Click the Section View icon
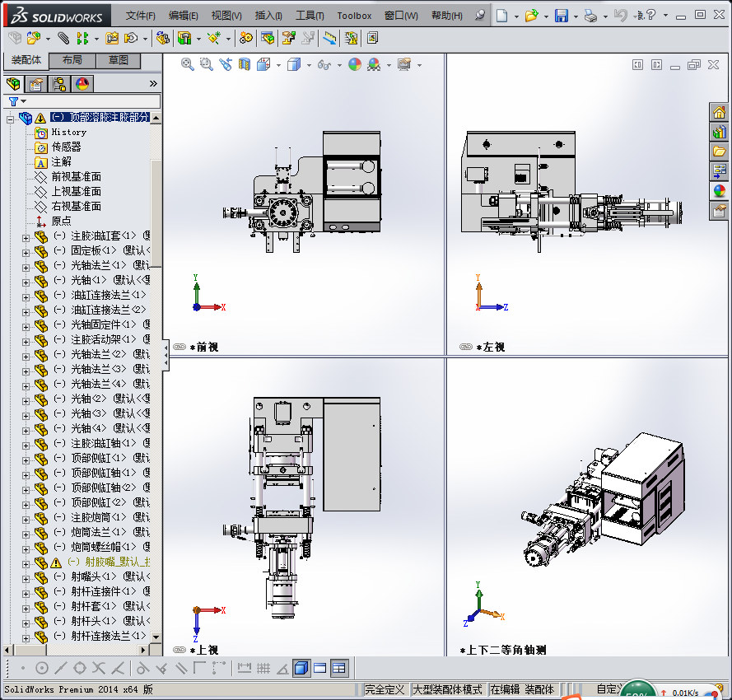The height and width of the screenshot is (700, 732). 245,64
